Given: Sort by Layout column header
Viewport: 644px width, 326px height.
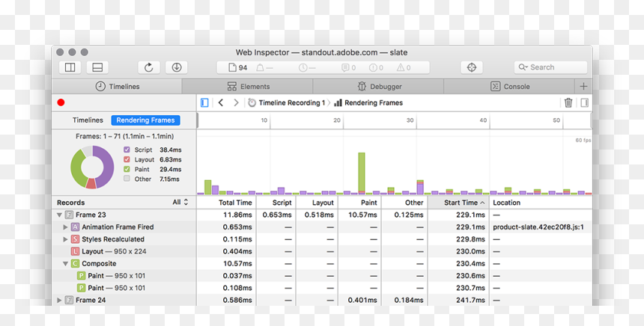Looking at the screenshot, I should coord(317,203).
